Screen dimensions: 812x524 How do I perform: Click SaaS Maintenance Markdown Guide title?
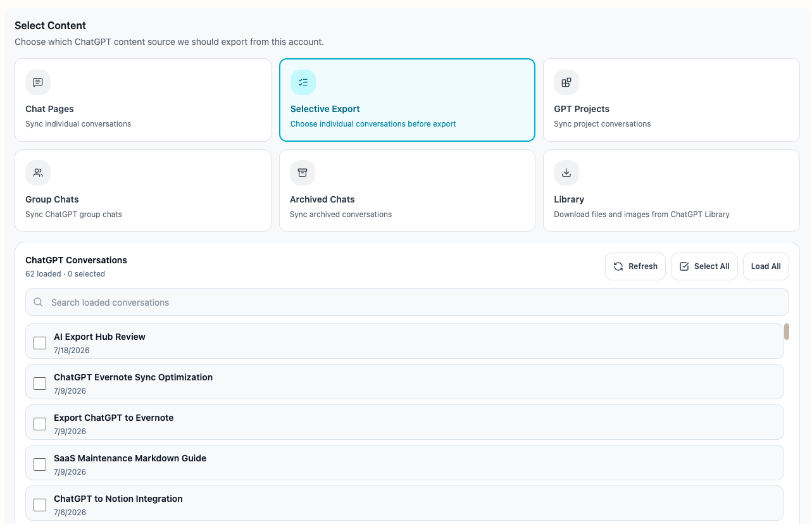point(130,458)
